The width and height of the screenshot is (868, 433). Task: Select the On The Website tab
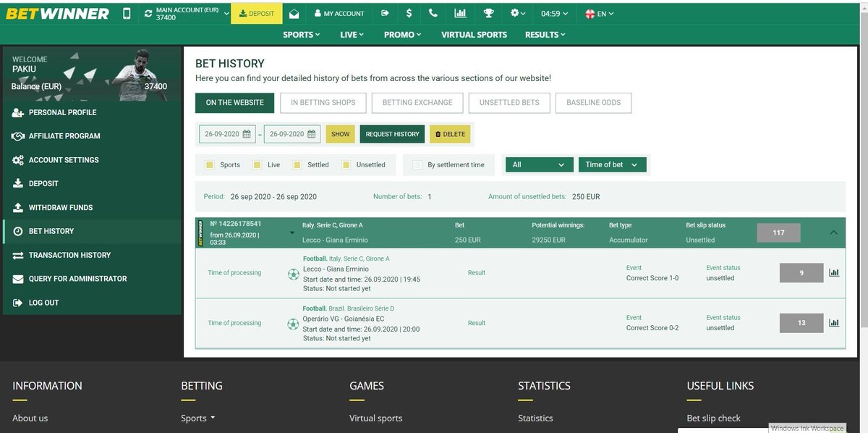point(234,103)
